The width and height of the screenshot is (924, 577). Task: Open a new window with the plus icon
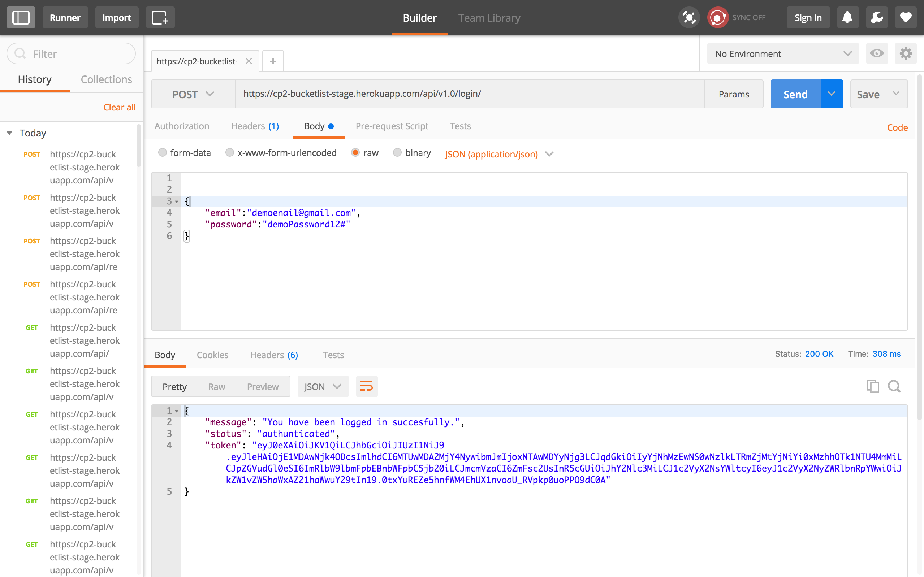tap(160, 18)
